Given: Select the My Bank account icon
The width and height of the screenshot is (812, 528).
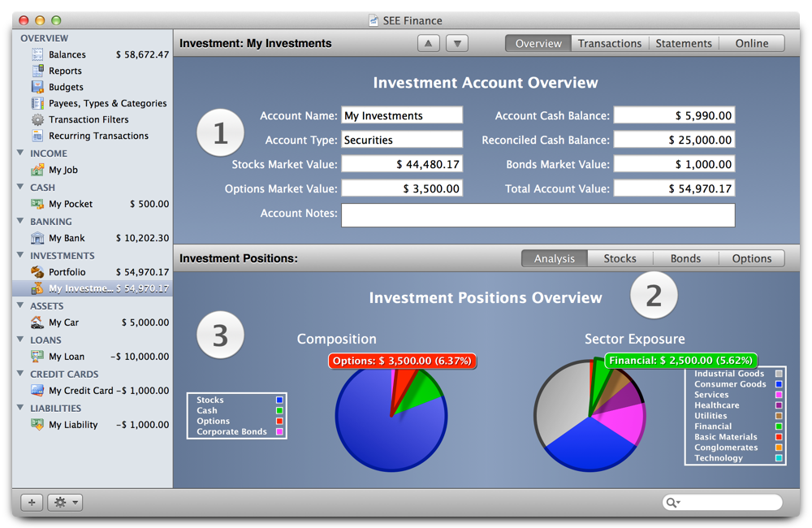Looking at the screenshot, I should coord(37,238).
